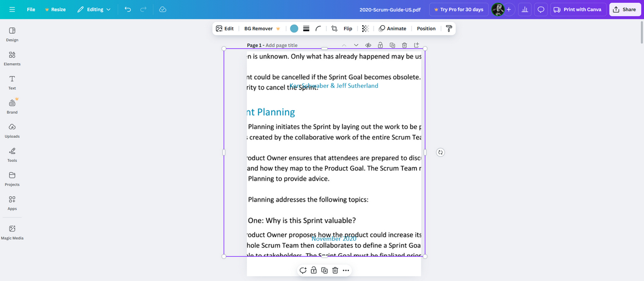The width and height of the screenshot is (644, 281).
Task: Redo the last action
Action: (143, 9)
